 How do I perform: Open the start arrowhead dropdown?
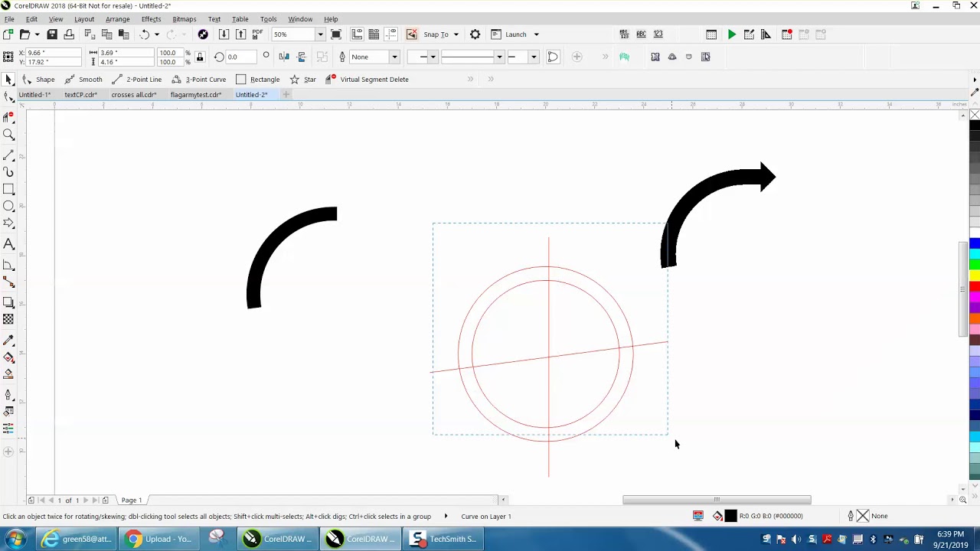(x=433, y=57)
